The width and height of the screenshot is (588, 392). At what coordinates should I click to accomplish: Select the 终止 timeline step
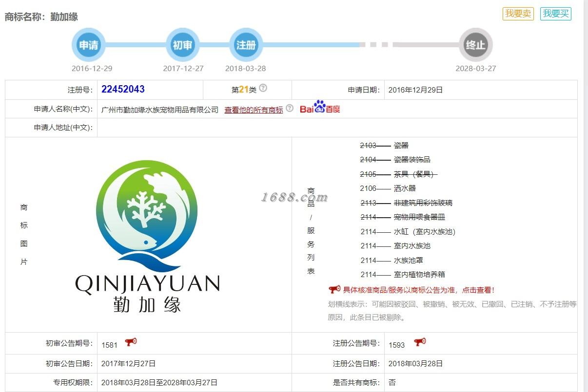[x=476, y=45]
